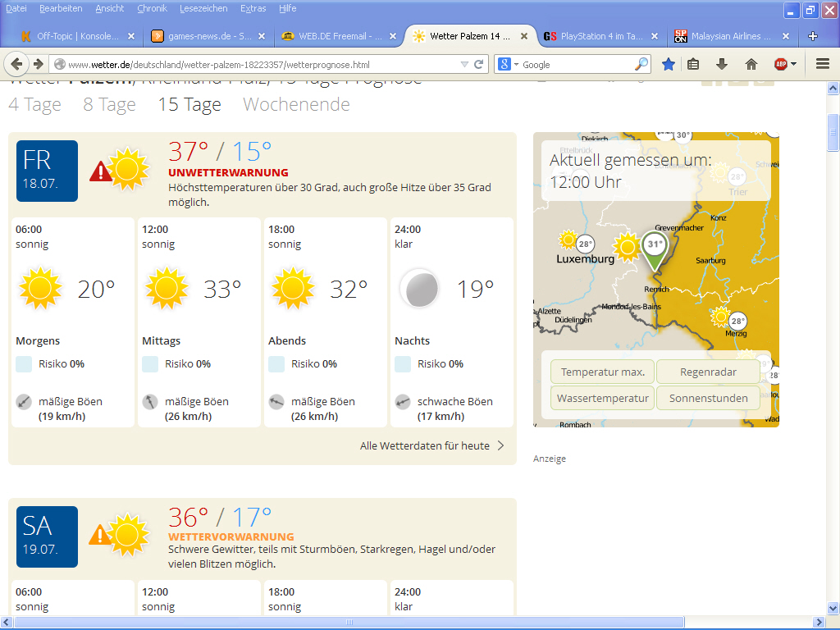Show Regenradar on map
840x630 pixels.
click(708, 372)
